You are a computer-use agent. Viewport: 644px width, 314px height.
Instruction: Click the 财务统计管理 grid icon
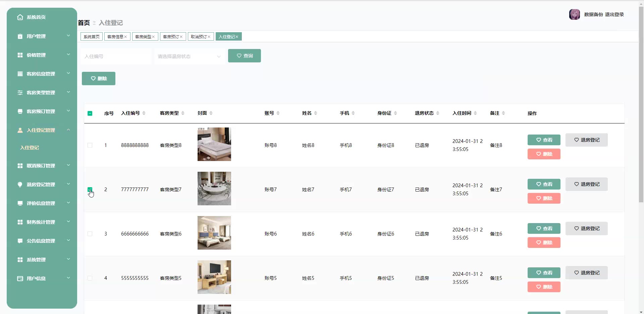pos(20,222)
